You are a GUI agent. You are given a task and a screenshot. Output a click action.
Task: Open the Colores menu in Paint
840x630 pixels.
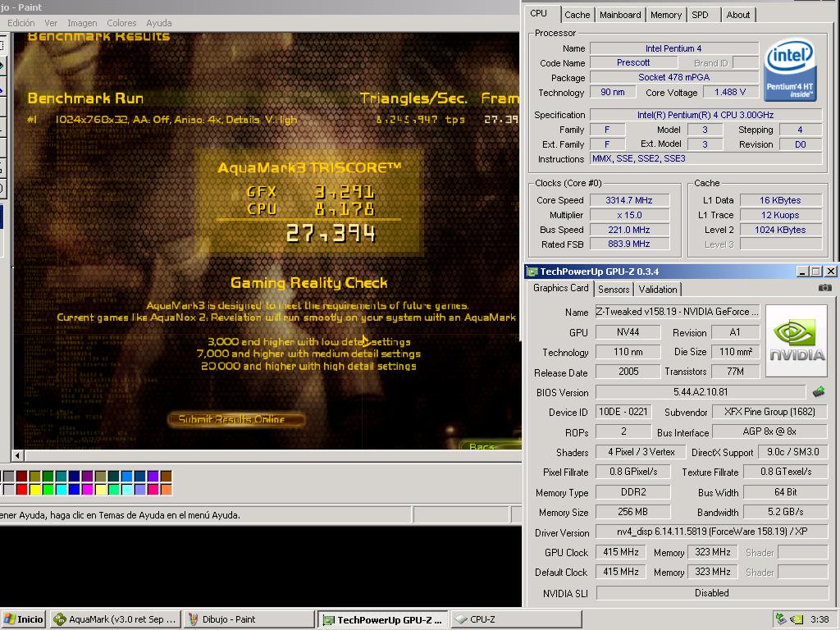121,23
